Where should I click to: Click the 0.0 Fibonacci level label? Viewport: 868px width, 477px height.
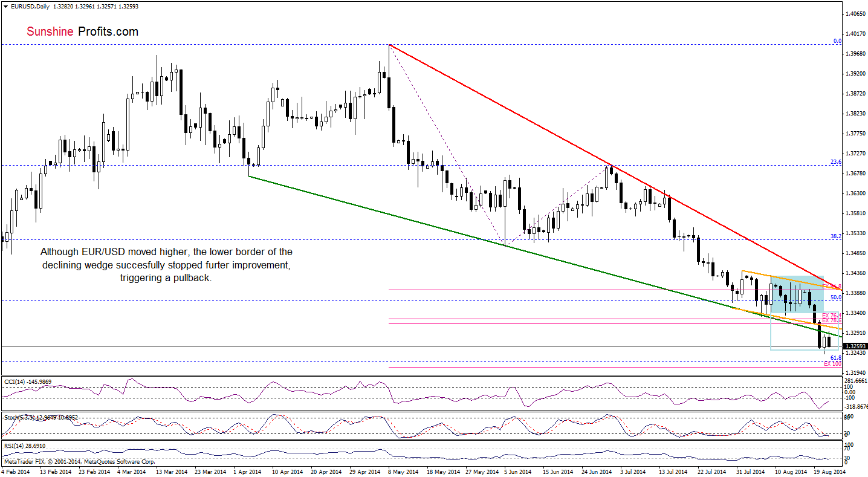coord(837,41)
